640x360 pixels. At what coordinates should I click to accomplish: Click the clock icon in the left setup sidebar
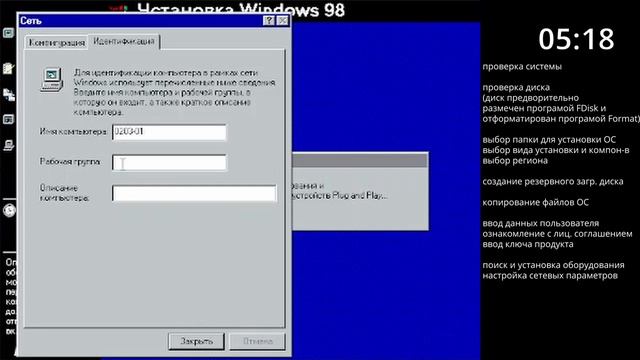(x=9, y=211)
